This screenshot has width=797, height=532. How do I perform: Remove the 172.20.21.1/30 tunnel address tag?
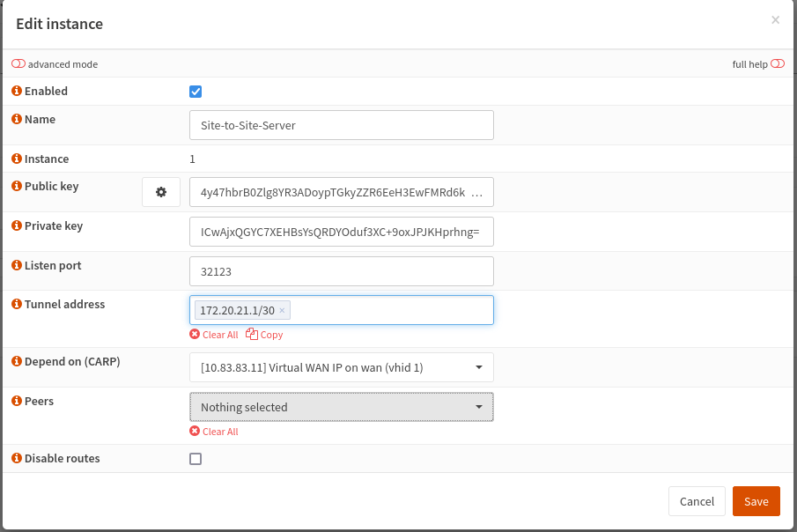click(x=282, y=311)
